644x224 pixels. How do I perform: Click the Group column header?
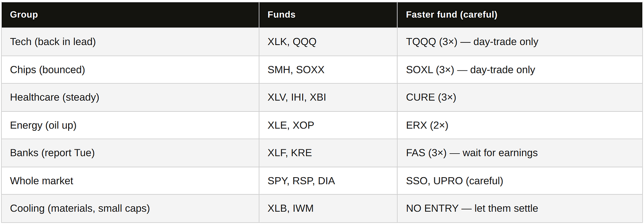coord(130,15)
